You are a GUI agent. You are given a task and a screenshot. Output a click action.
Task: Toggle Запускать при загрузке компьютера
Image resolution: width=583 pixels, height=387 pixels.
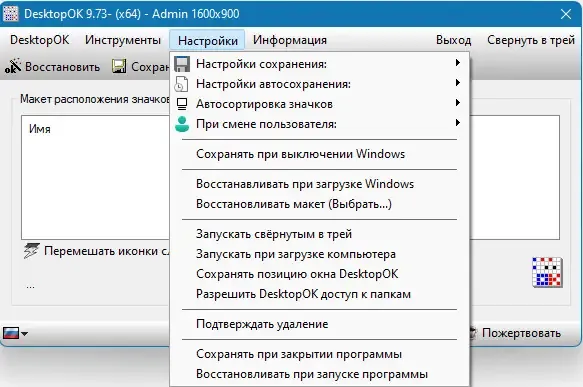(x=320, y=255)
